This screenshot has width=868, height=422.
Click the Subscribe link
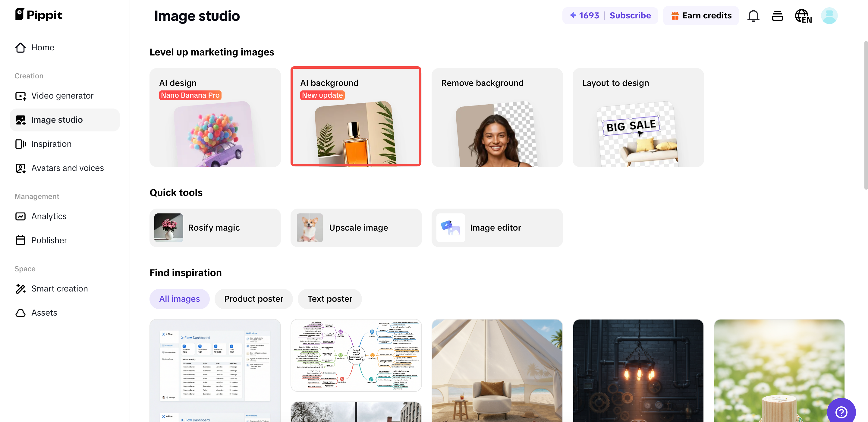coord(630,15)
